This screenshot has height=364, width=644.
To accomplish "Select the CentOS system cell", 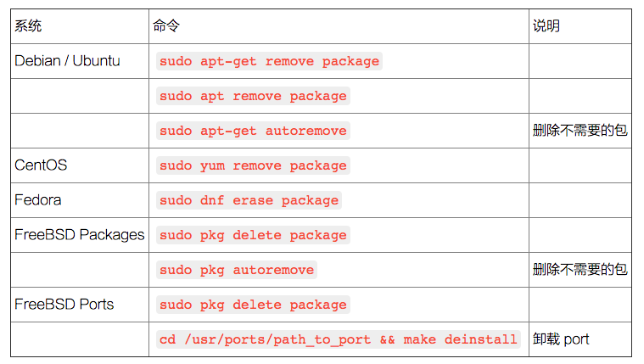I will click(x=41, y=165).
